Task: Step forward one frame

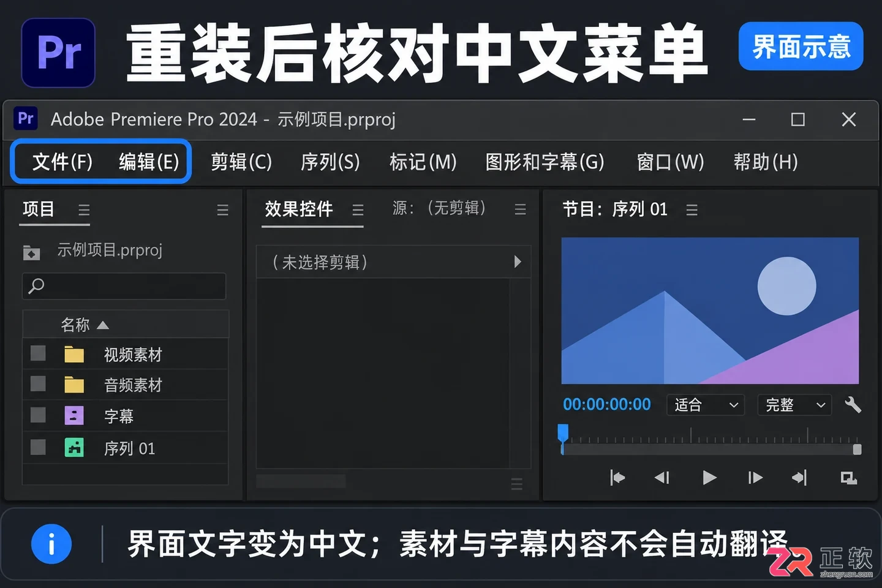Action: click(x=755, y=478)
